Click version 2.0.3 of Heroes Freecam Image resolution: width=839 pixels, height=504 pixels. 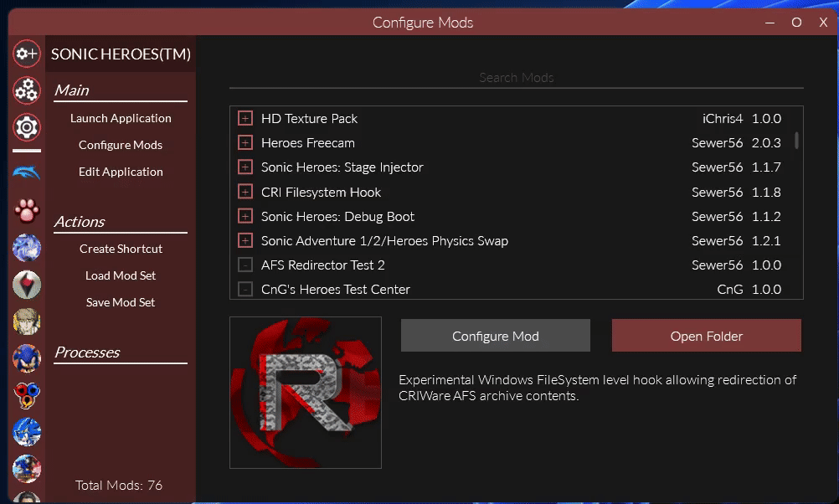(766, 143)
